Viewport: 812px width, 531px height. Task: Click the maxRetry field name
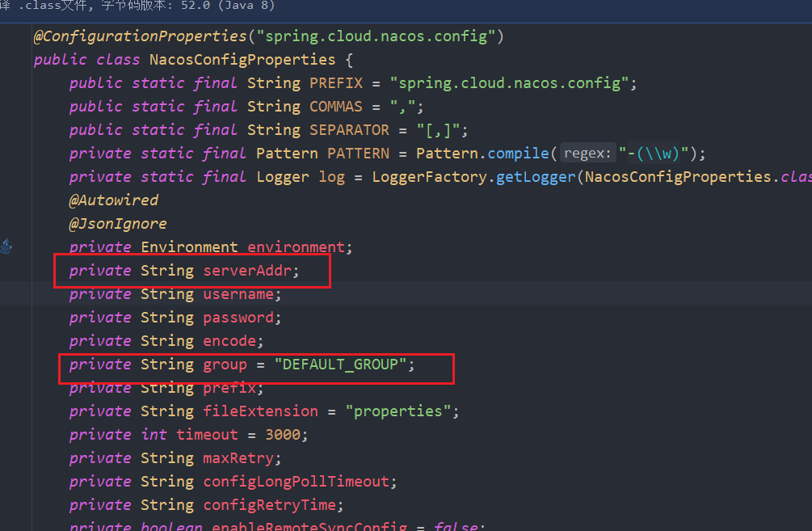238,458
